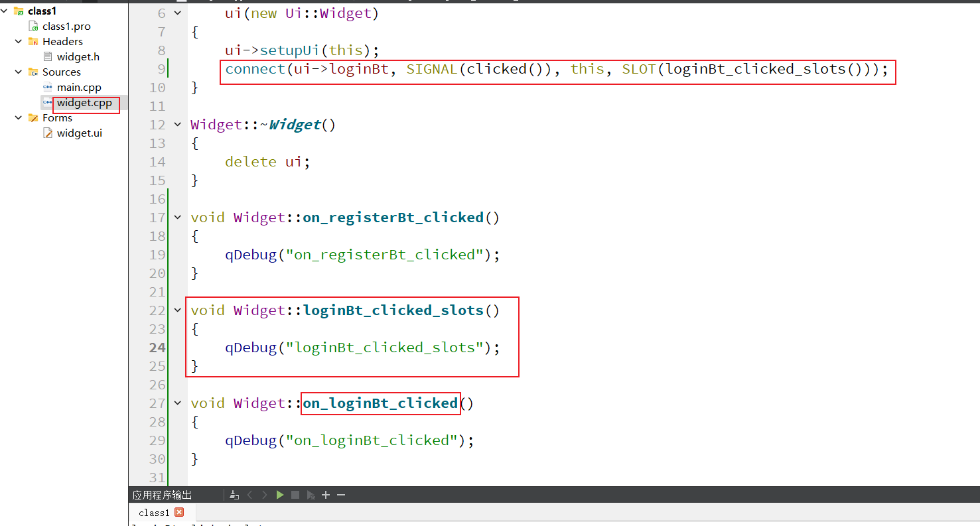Stop the running application
980x526 pixels.
coord(295,495)
